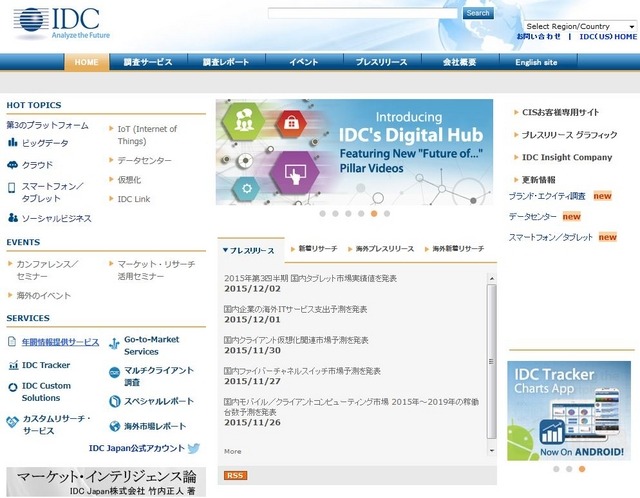Open the 仮想化 topic link
Image resolution: width=640 pixels, height=498 pixels.
coord(129,180)
